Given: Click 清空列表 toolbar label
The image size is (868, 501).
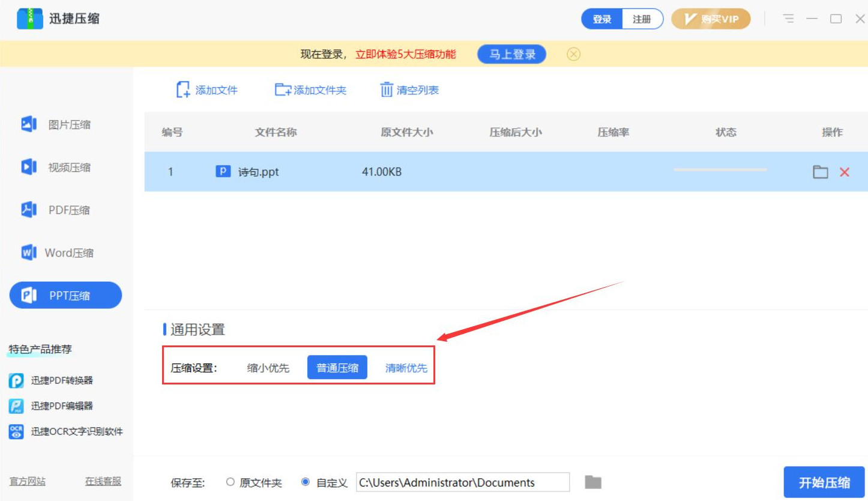Looking at the screenshot, I should (418, 90).
